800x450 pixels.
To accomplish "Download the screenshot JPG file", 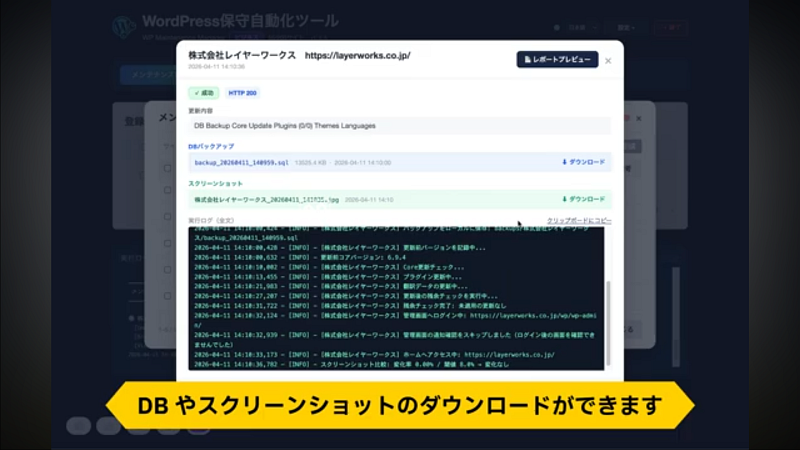I will coord(584,199).
